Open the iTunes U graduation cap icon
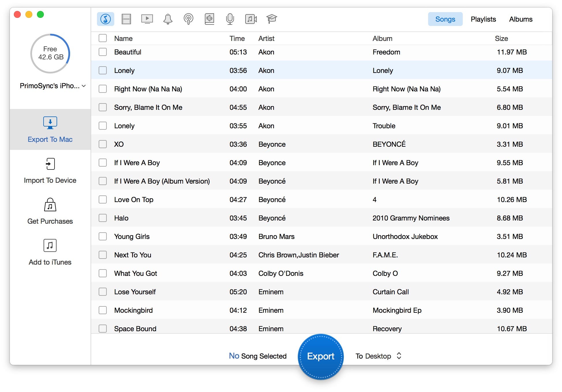 271,19
